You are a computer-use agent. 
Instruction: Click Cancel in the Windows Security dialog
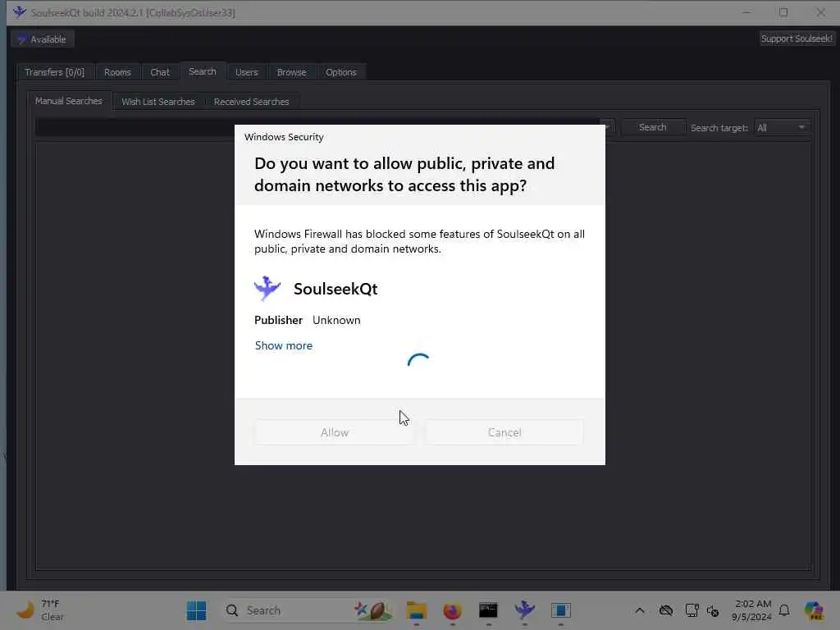[504, 432]
